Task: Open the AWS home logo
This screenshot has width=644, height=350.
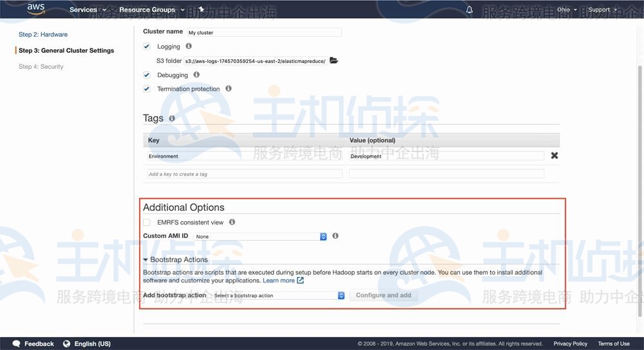Action: 35,9
